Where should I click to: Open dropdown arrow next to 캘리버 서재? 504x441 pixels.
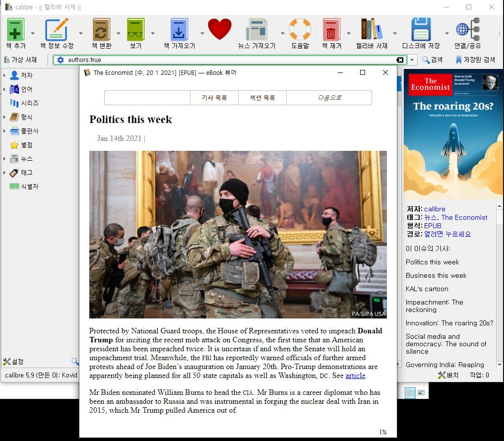point(395,33)
